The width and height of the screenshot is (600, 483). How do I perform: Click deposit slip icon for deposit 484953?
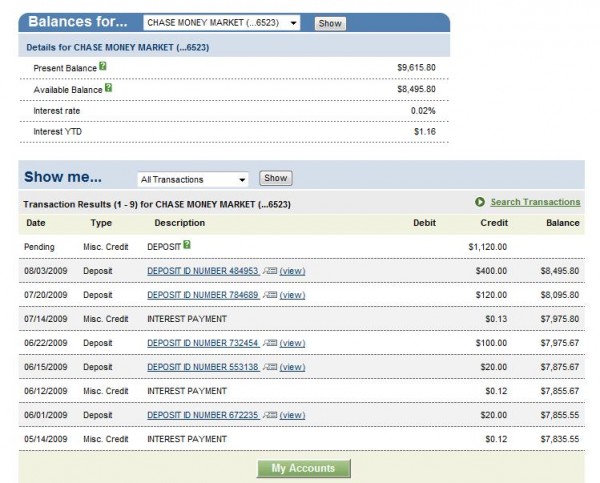click(269, 270)
